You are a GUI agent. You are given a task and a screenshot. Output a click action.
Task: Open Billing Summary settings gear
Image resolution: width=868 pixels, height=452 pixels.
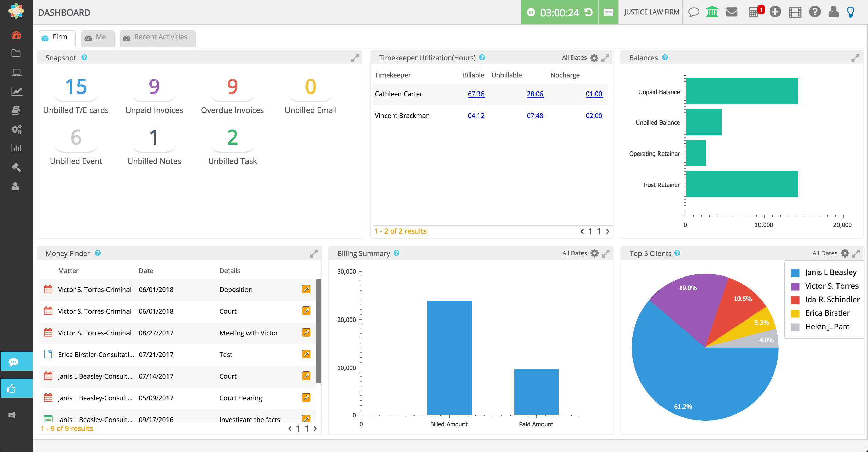coord(595,253)
